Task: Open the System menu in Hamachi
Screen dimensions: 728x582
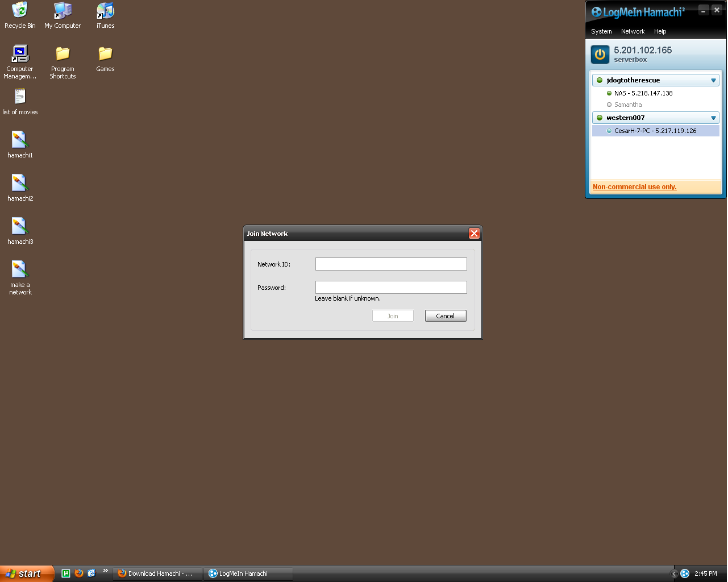Action: [601, 32]
